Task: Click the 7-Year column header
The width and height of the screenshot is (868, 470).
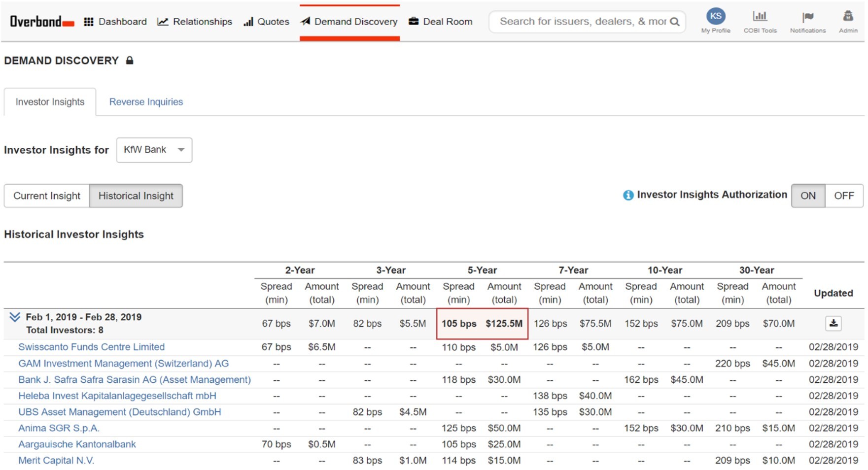Action: [573, 270]
